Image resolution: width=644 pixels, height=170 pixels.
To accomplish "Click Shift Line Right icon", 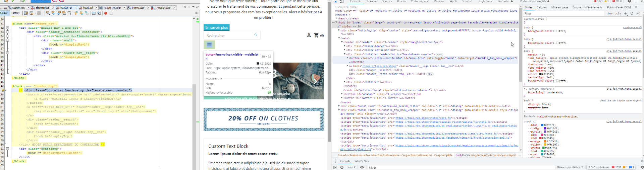I will [99, 13].
